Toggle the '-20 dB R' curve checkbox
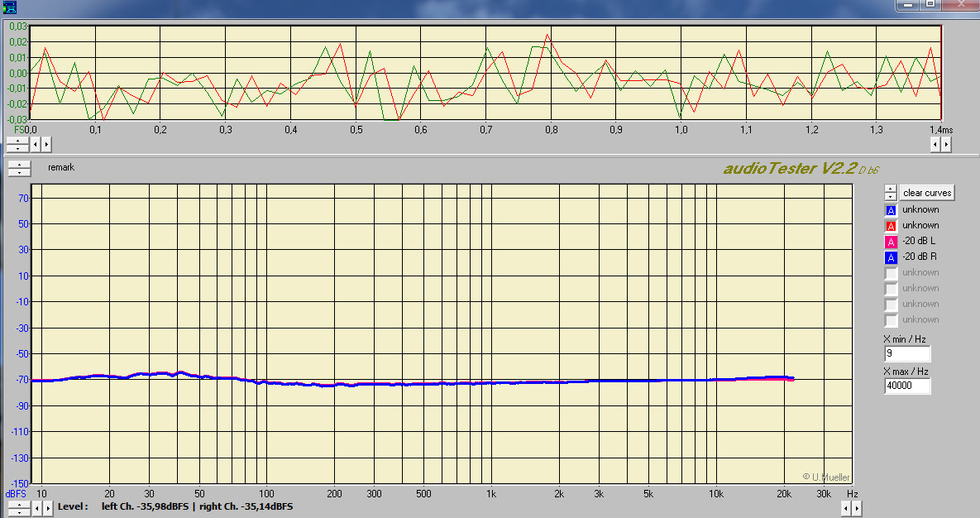This screenshot has width=980, height=518. click(891, 257)
